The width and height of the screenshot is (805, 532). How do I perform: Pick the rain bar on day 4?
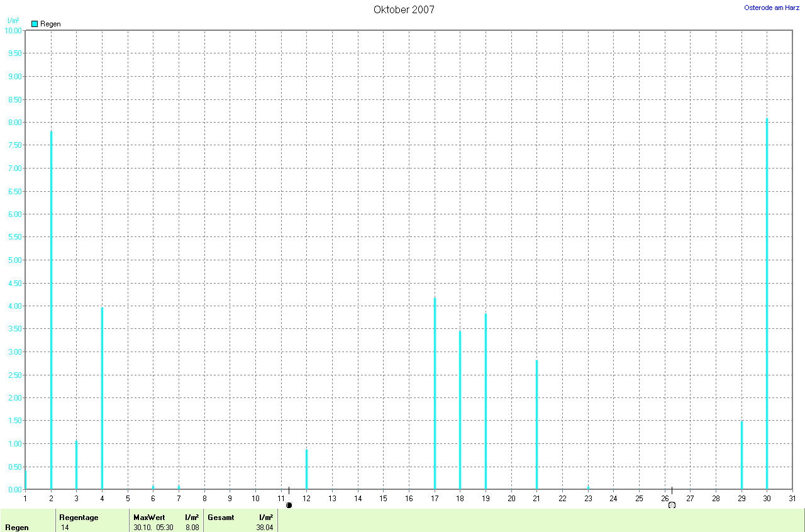coord(102,397)
